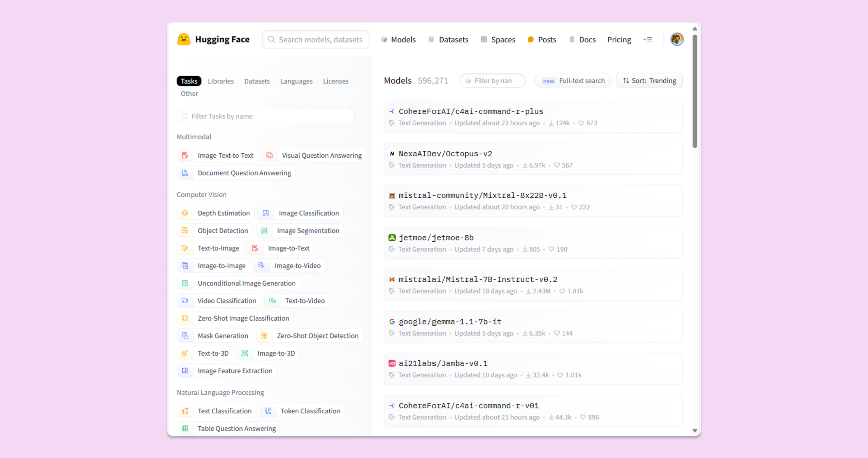Viewport: 868px width, 458px height.
Task: Click the Image-to-3D task icon
Action: tap(245, 353)
